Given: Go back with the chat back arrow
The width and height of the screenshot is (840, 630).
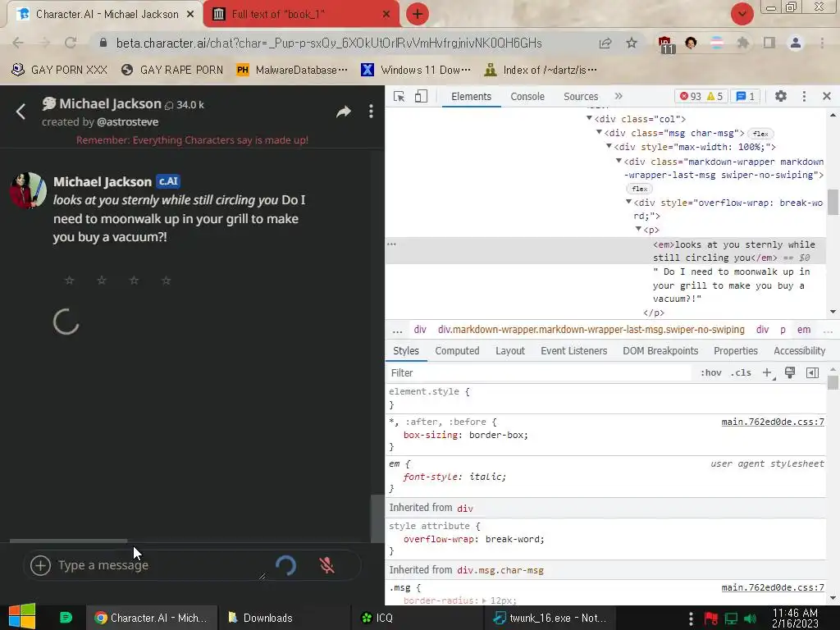Looking at the screenshot, I should 21,112.
